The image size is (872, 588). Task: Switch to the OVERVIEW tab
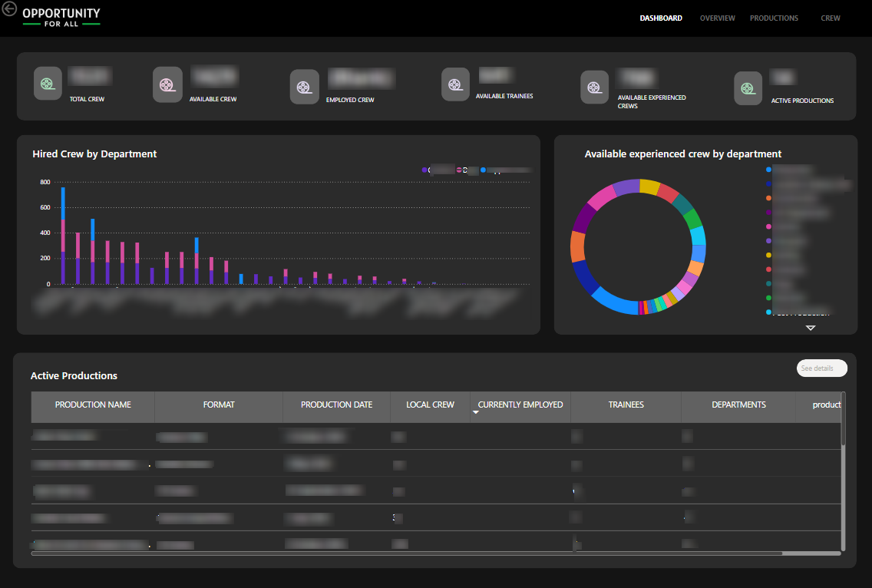coord(717,18)
